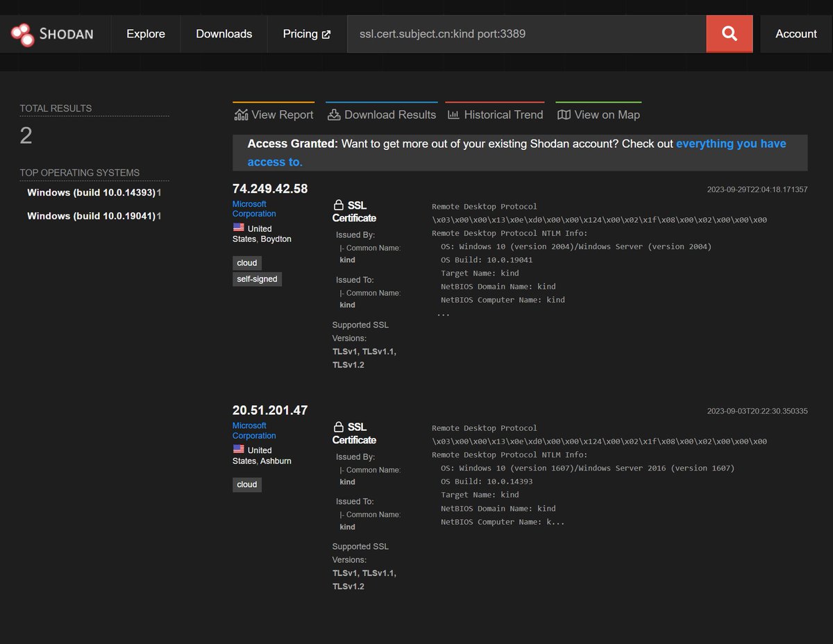
Task: Click 'TLSv1, TLSv1.1, TLSv1.2' in first result
Action: 364,358
